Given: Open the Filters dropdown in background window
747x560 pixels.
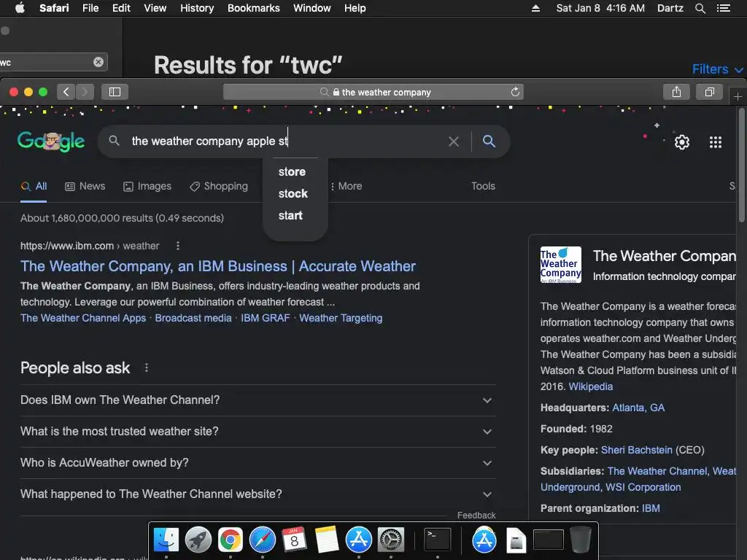Looking at the screenshot, I should (x=717, y=69).
